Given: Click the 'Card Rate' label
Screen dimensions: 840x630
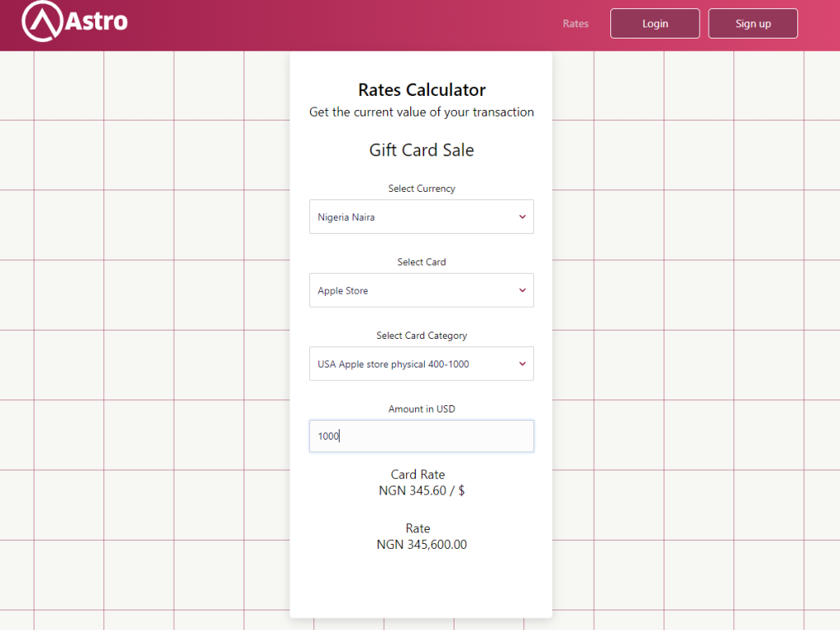Looking at the screenshot, I should click(x=418, y=475).
